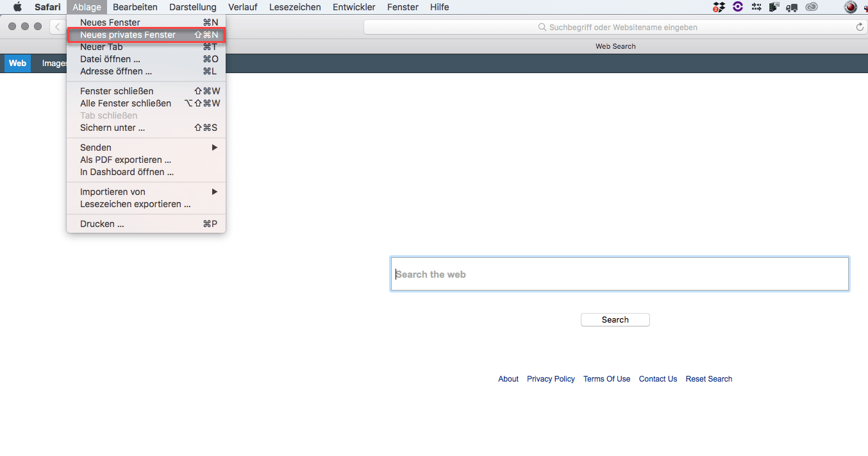Open the About link
Viewport: 868px width, 456px height.
coord(508,379)
